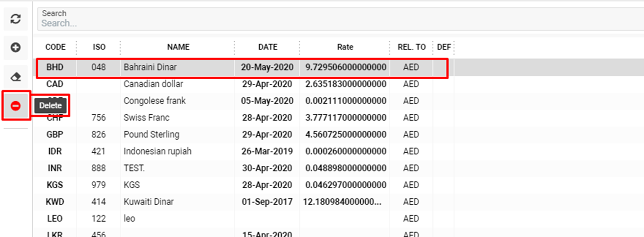The width and height of the screenshot is (644, 237).
Task: Click the red Delete minus icon
Action: (x=15, y=106)
